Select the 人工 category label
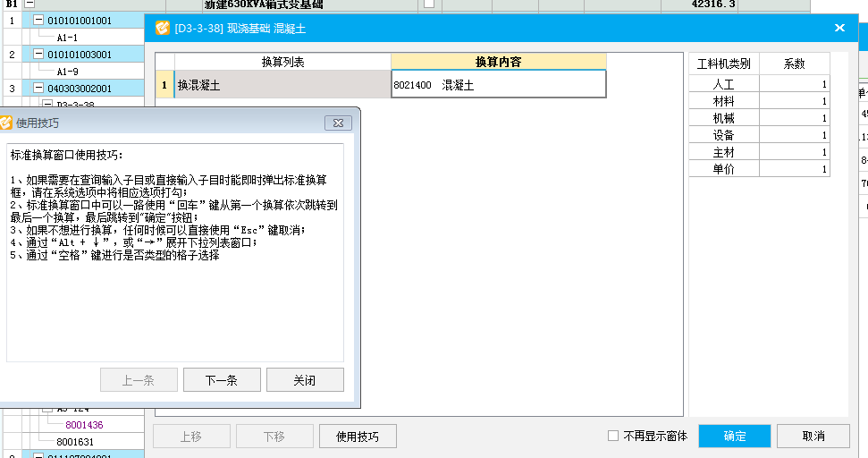The image size is (868, 458). click(x=723, y=84)
